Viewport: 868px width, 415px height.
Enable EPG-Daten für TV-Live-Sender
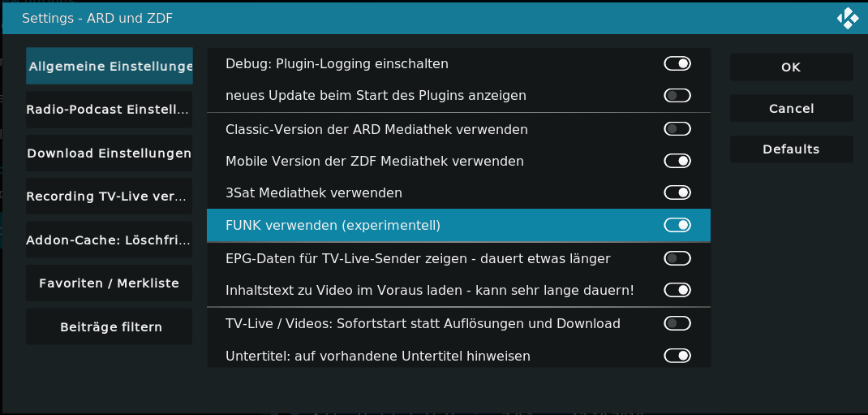coord(677,258)
